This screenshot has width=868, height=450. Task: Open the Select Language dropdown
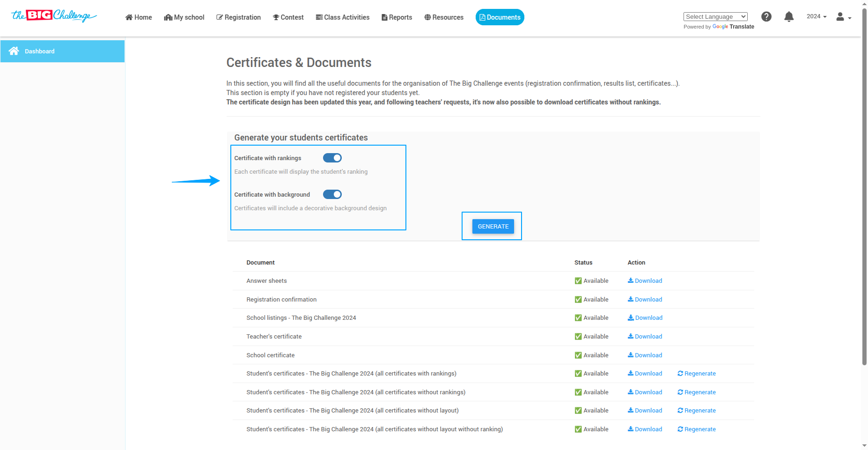pos(715,16)
